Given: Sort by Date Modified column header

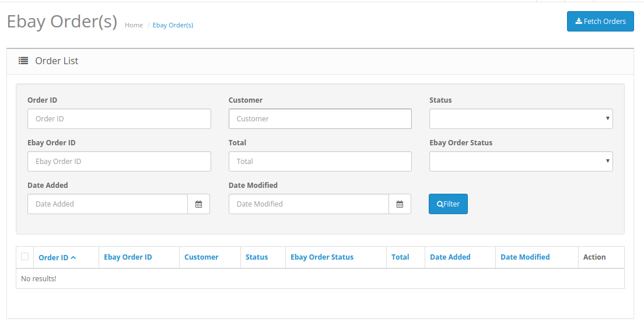Looking at the screenshot, I should [x=525, y=257].
